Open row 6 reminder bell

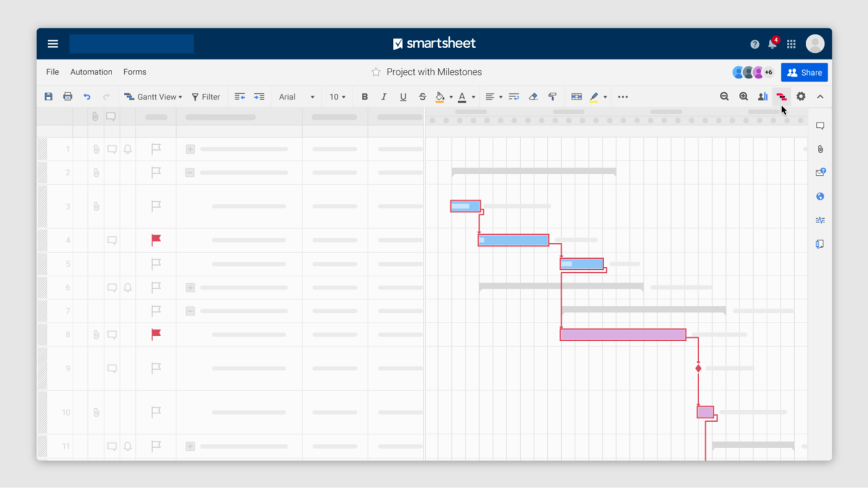127,287
